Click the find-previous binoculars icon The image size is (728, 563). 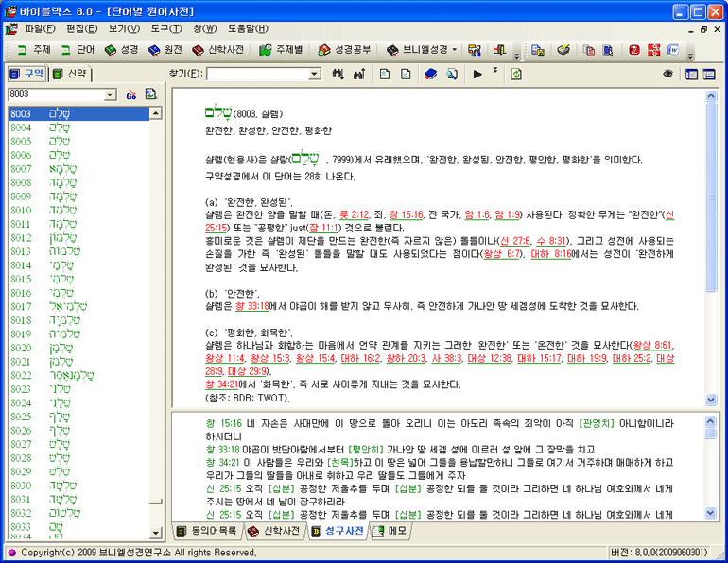point(359,74)
